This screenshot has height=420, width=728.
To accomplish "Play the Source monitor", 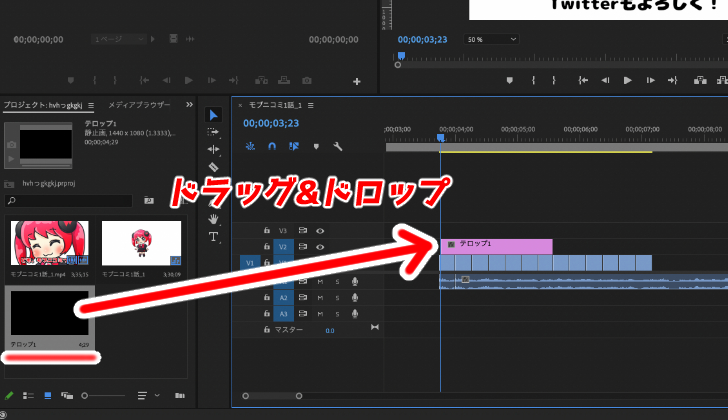I will coord(188,80).
